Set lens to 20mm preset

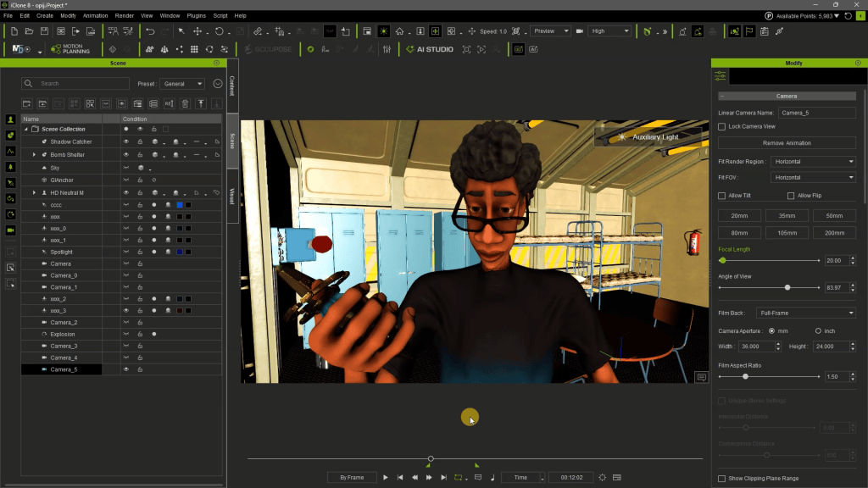point(739,216)
